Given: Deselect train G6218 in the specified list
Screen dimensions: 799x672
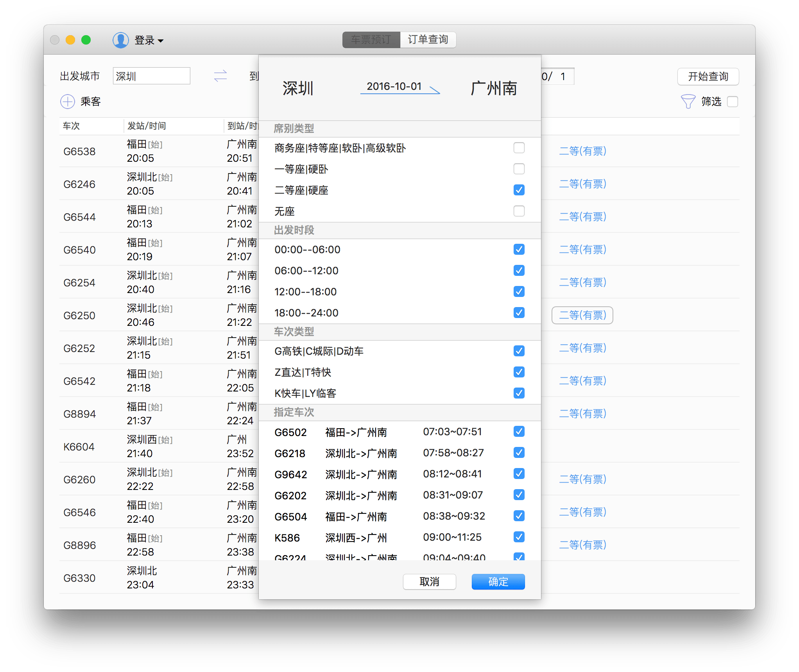Looking at the screenshot, I should pyautogui.click(x=519, y=452).
